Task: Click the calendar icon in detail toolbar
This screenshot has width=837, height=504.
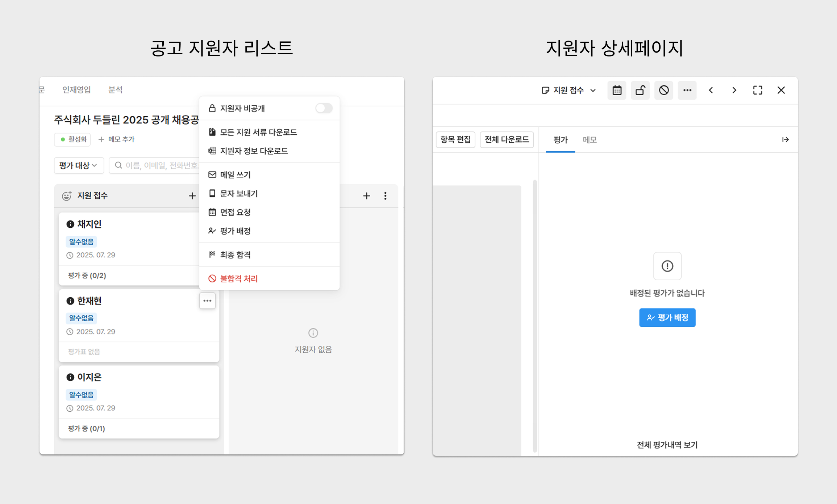Action: [617, 90]
